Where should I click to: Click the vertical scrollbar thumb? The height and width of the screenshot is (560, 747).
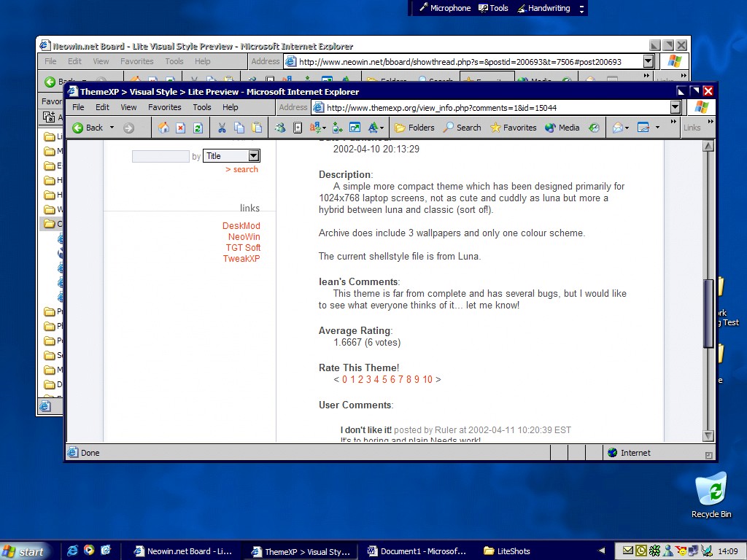click(708, 312)
